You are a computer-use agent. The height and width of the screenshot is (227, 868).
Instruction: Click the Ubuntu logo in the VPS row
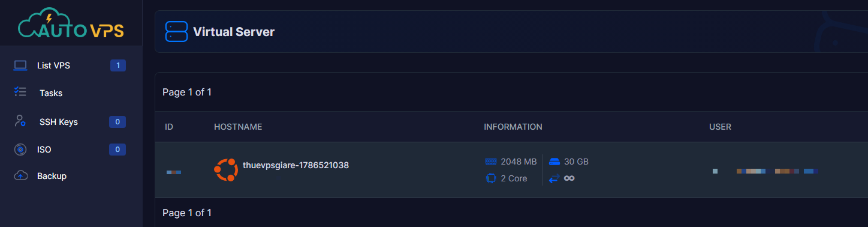pos(226,170)
